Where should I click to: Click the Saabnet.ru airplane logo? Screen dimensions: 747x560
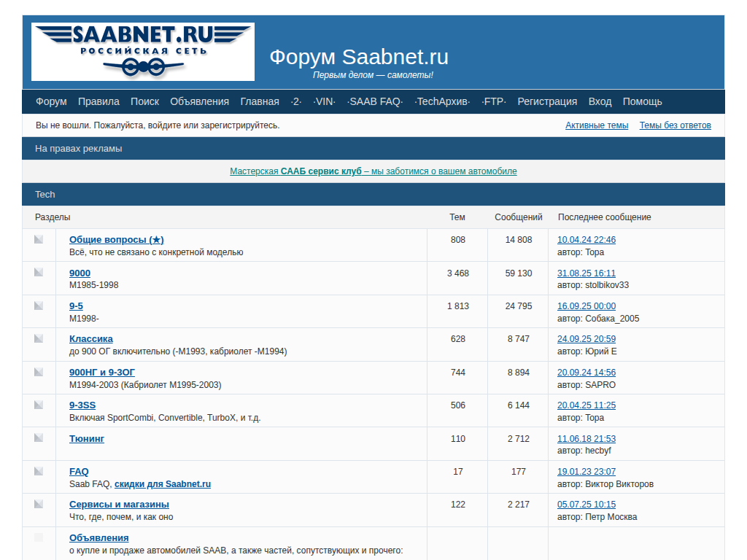[x=143, y=51]
